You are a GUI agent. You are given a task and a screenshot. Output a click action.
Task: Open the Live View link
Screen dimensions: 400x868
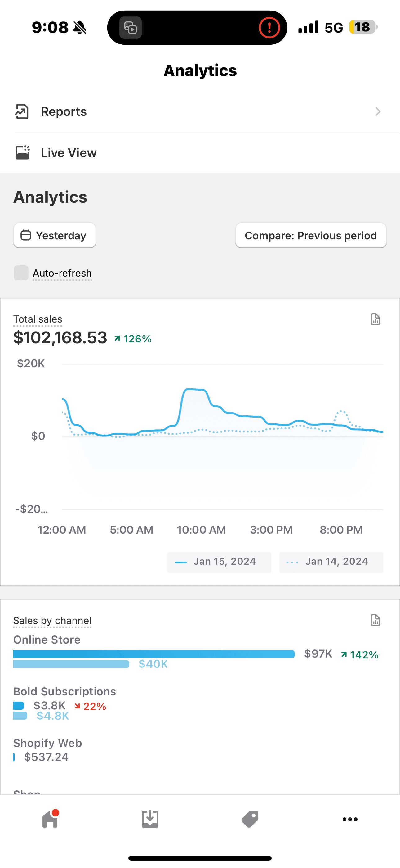pyautogui.click(x=200, y=153)
